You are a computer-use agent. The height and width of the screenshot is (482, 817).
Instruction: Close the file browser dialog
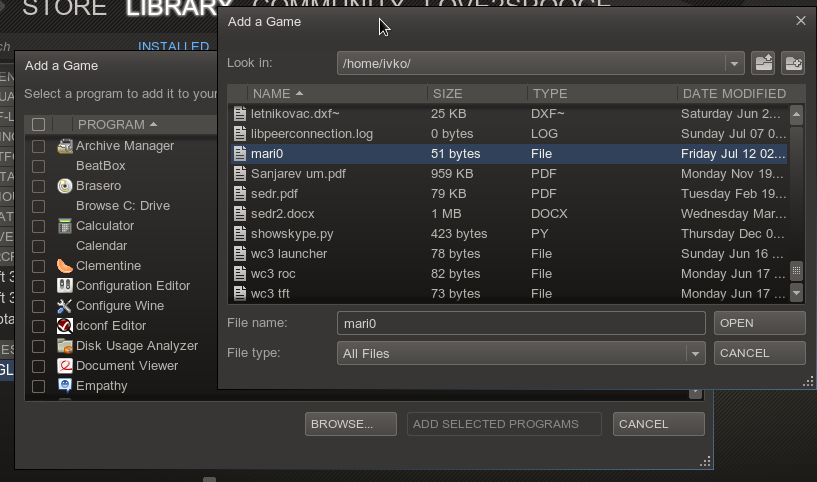tap(801, 20)
